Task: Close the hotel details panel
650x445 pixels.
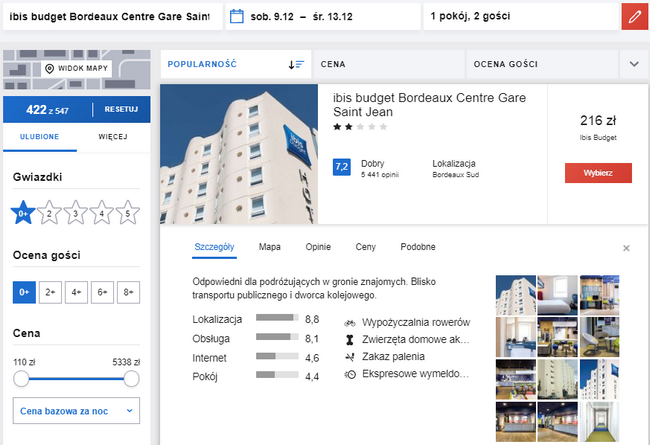Action: pos(626,248)
